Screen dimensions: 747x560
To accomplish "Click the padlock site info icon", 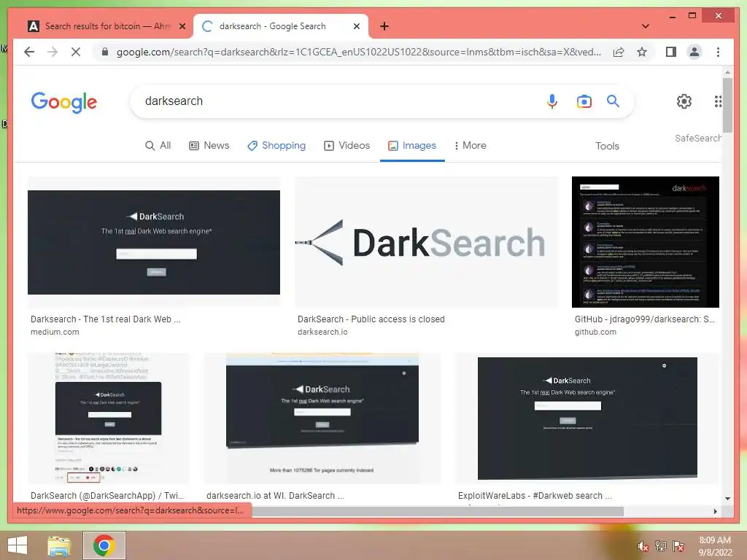I will pos(105,52).
